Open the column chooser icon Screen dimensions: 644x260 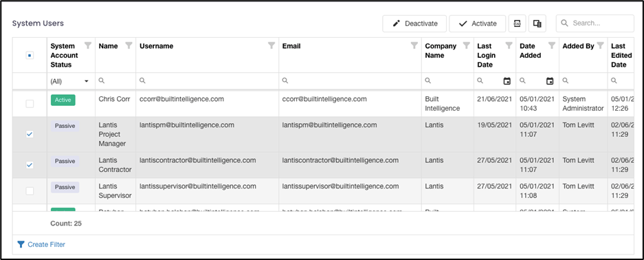(537, 23)
